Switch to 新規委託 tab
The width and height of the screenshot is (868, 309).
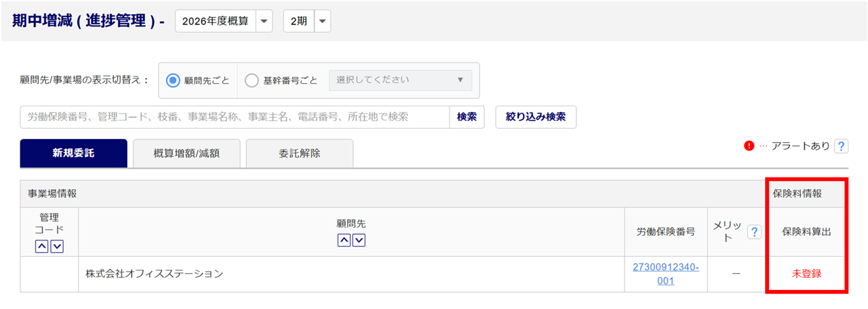(73, 153)
